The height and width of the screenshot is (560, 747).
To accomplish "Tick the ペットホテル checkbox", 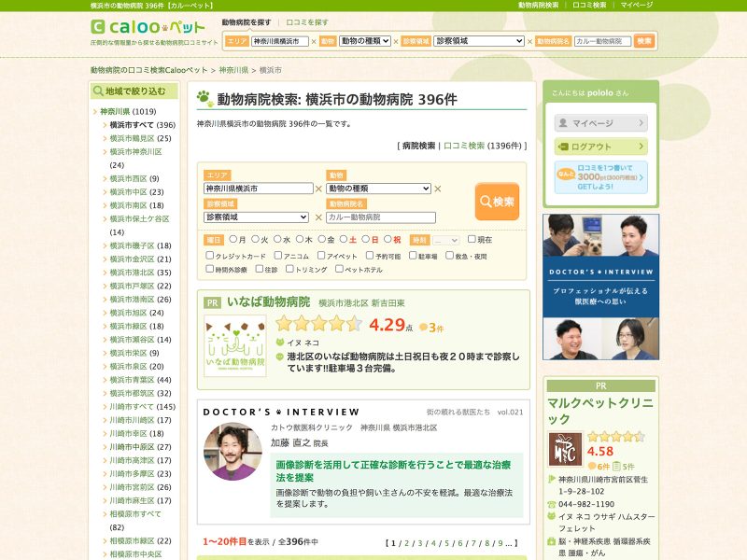I will click(339, 269).
